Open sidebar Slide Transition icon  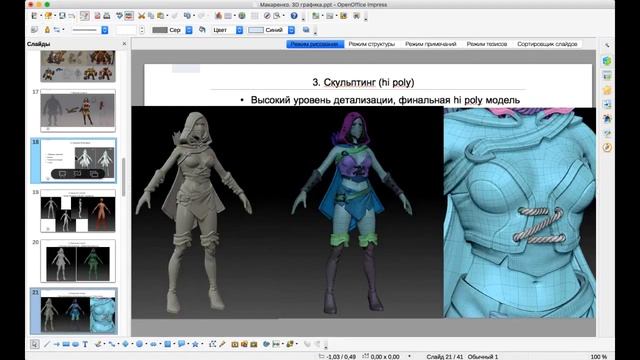pos(607,104)
